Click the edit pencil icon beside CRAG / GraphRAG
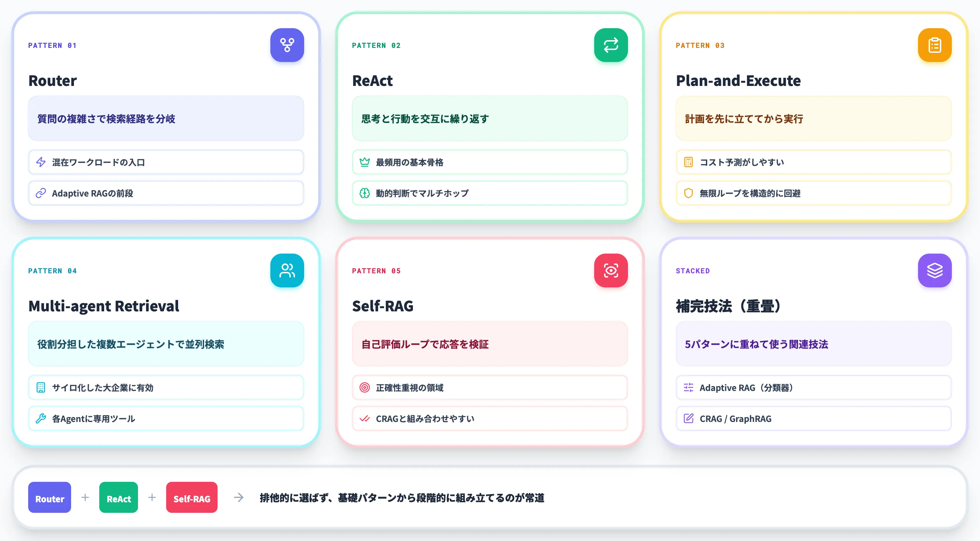980x541 pixels. point(688,418)
